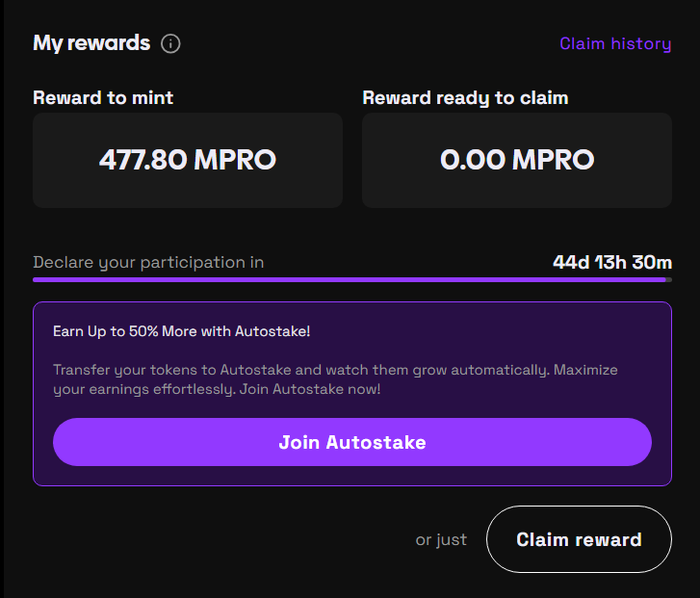700x598 pixels.
Task: Click the info icon beside My rewards
Action: [170, 43]
